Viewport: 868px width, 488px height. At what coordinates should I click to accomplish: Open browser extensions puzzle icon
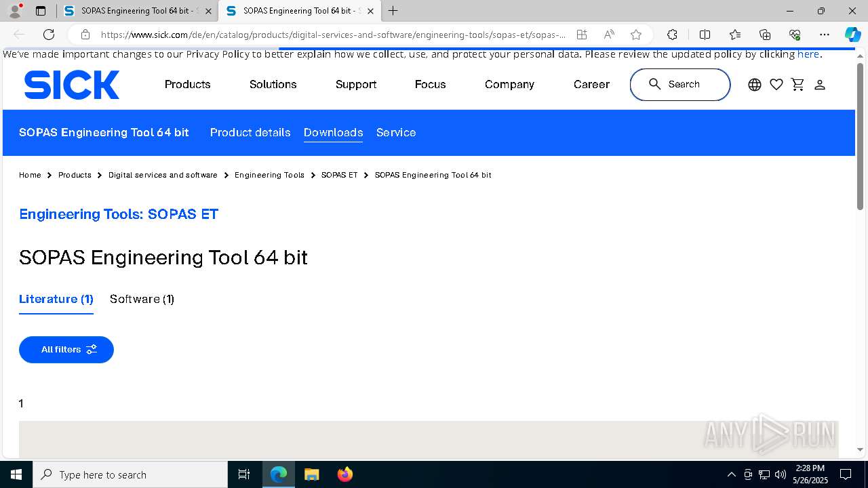672,35
